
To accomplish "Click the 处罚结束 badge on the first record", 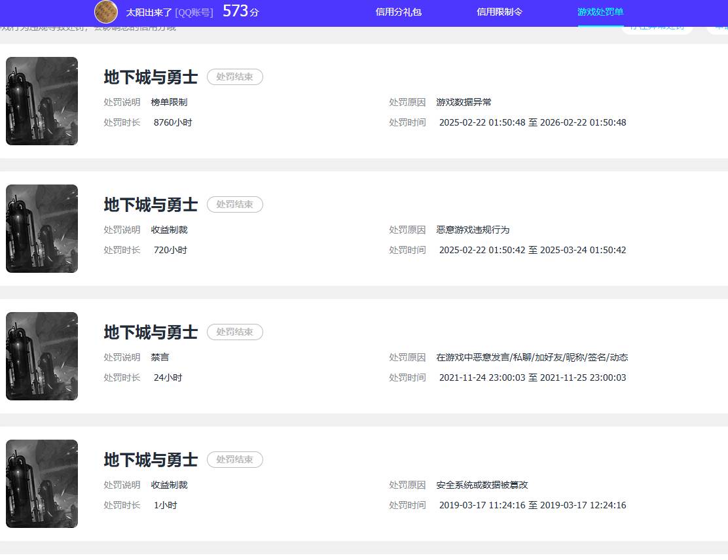I will tap(234, 77).
